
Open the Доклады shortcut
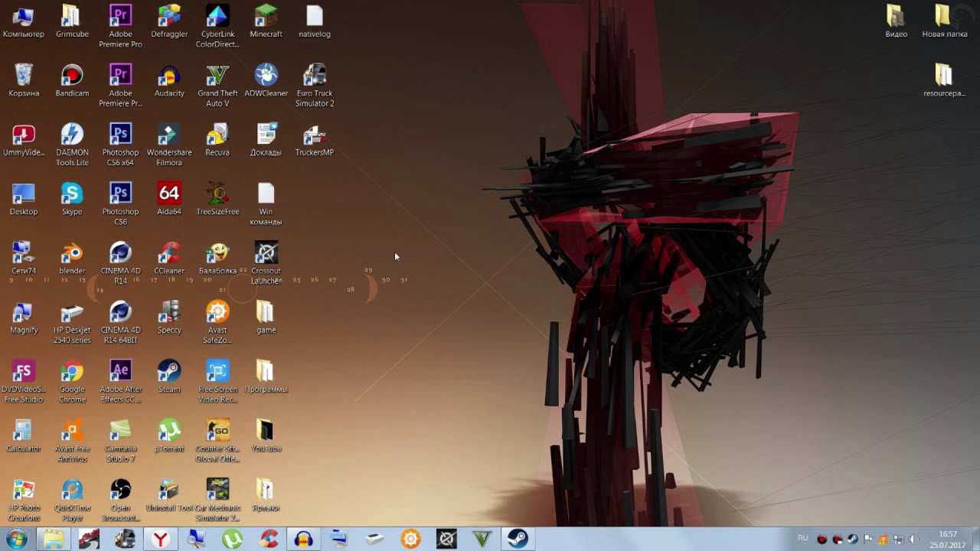pos(266,140)
